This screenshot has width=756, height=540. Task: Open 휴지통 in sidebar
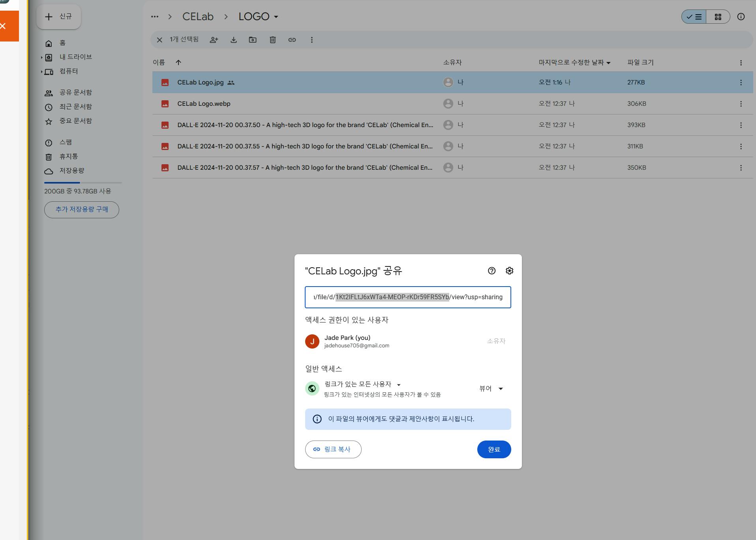tap(68, 156)
